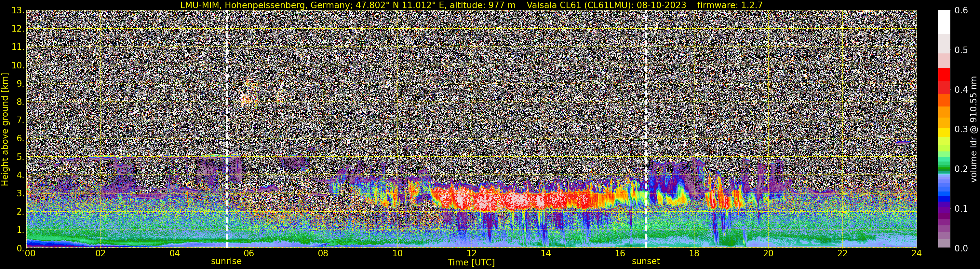Click the x-axis tick label '18'
Screen dimensions: 980x269
[x=694, y=253]
